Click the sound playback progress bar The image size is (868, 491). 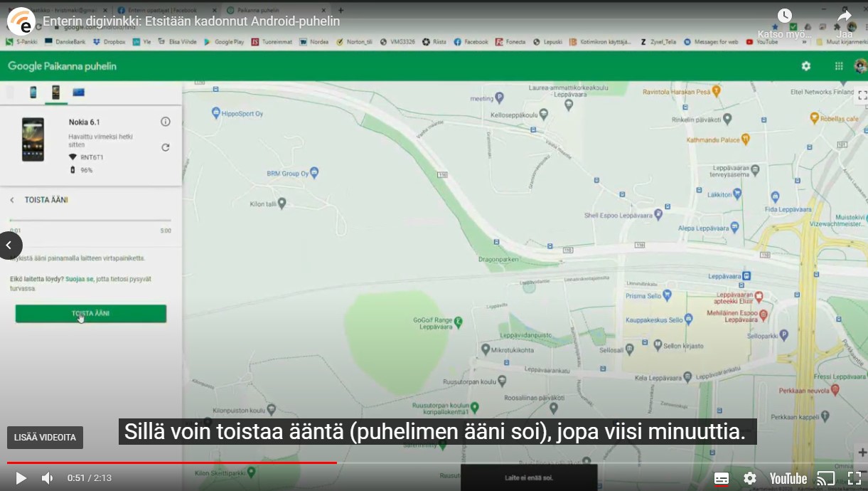tap(90, 221)
